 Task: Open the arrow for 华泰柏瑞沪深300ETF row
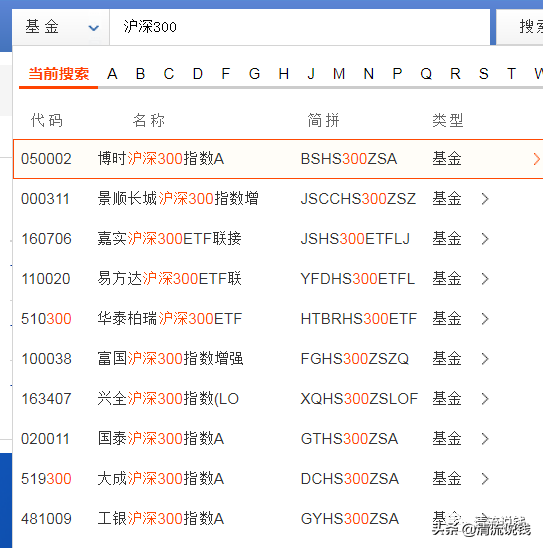tap(485, 319)
